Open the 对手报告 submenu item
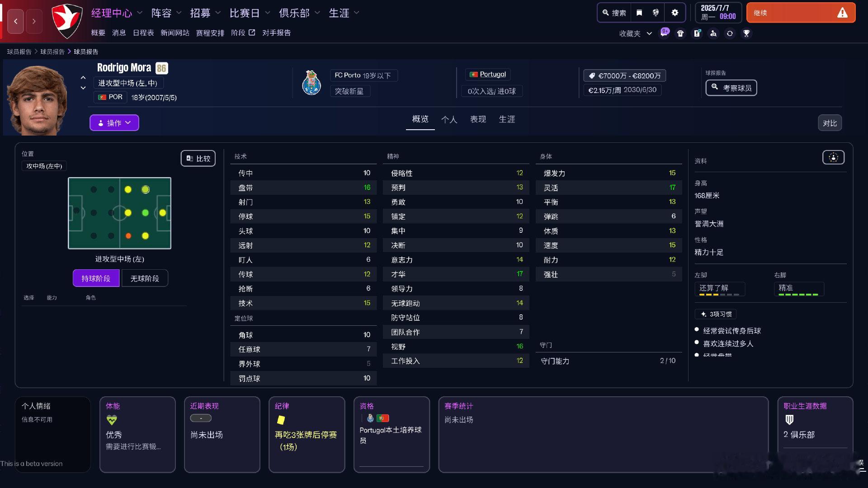The height and width of the screenshot is (488, 868). tap(276, 33)
